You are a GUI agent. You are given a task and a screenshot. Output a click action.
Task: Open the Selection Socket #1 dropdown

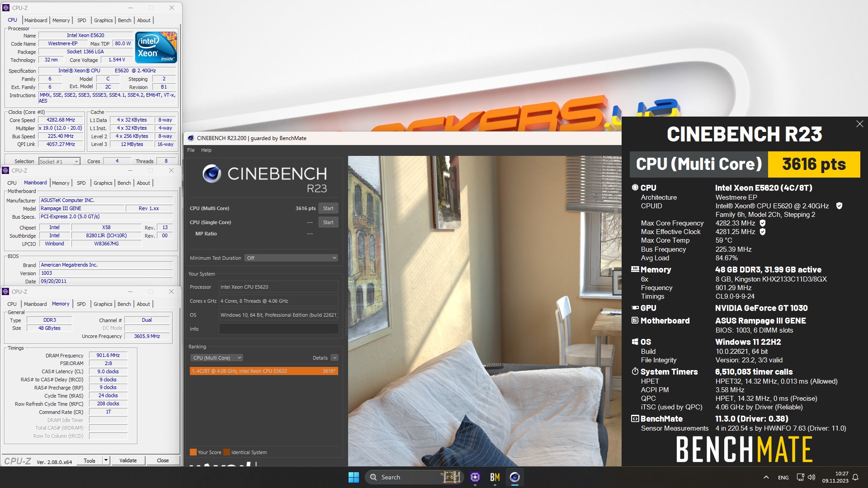tap(59, 161)
